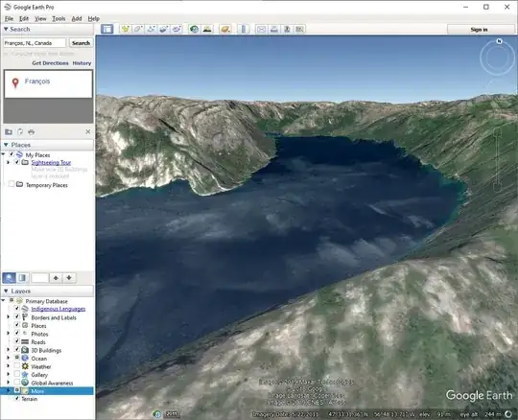
Task: Enable the Weather layer checkbox
Action: (17, 366)
